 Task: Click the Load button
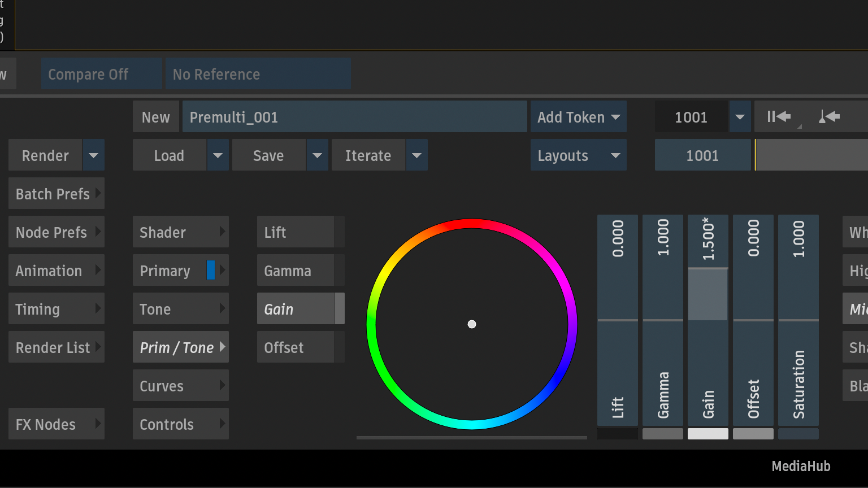[x=170, y=155]
